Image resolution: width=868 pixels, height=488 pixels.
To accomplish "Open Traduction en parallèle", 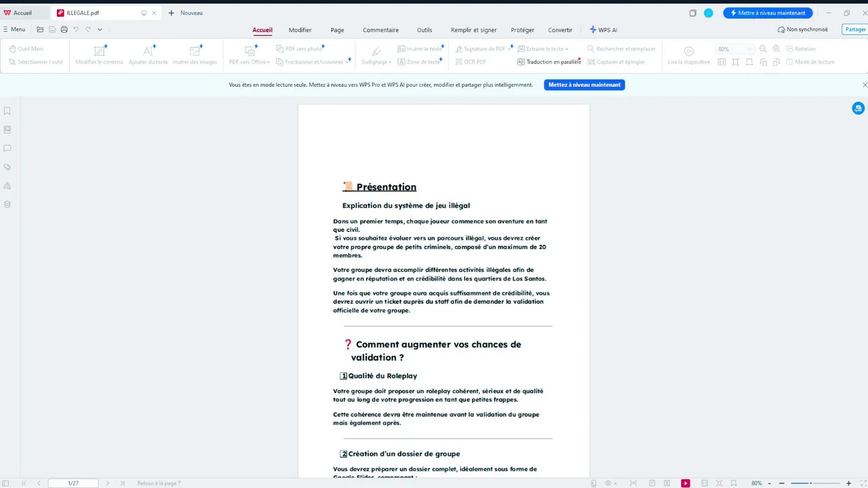I will pyautogui.click(x=549, y=62).
